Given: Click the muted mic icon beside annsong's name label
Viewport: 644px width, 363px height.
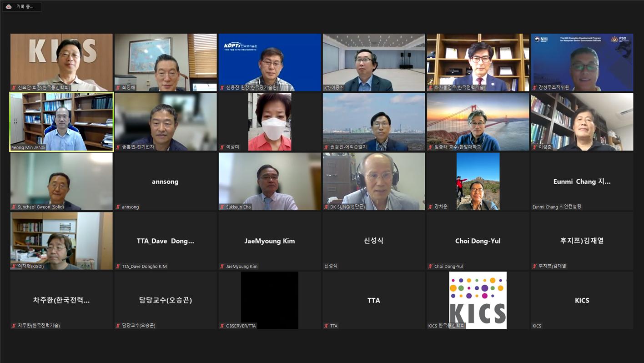Looking at the screenshot, I should (x=118, y=207).
